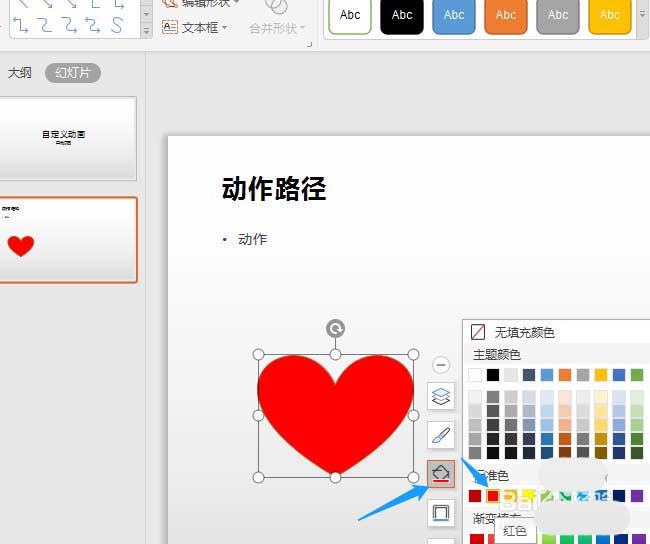This screenshot has height=544, width=650.
Task: Pick the medium gray theme color swatch
Action: pos(583,375)
